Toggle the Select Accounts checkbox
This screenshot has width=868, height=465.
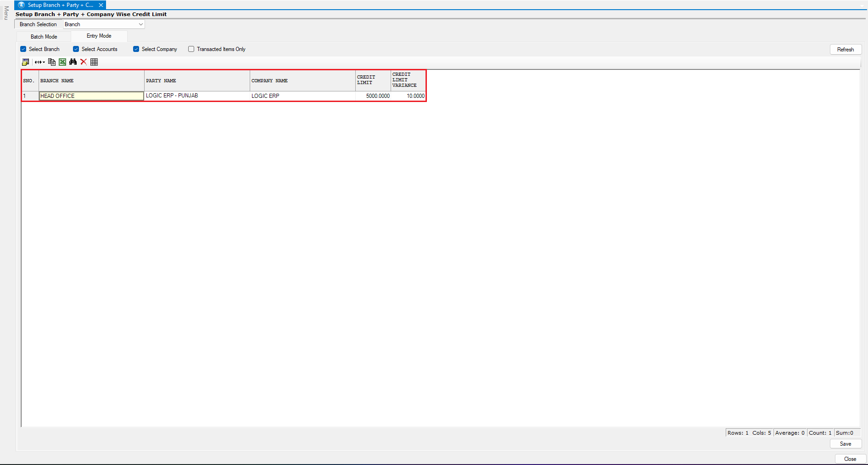point(76,49)
